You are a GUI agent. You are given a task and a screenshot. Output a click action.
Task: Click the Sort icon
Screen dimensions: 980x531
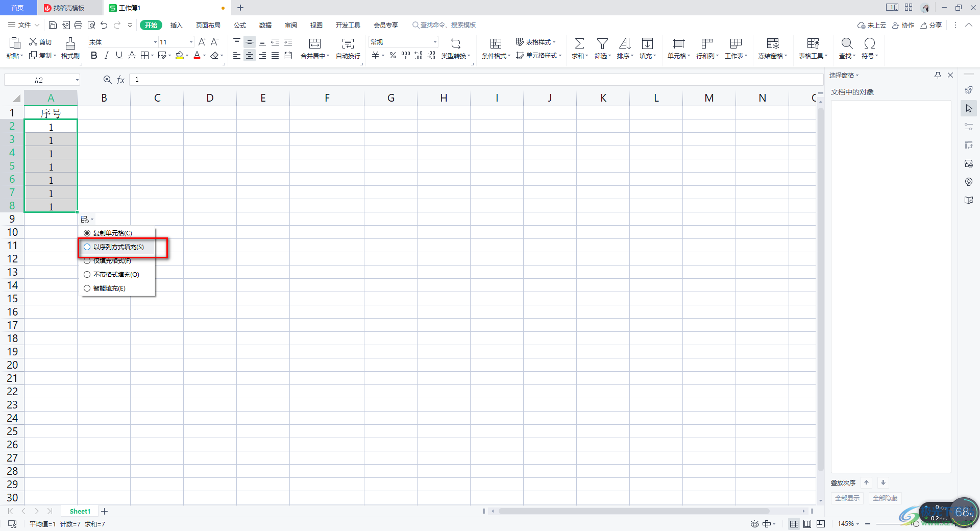point(625,43)
